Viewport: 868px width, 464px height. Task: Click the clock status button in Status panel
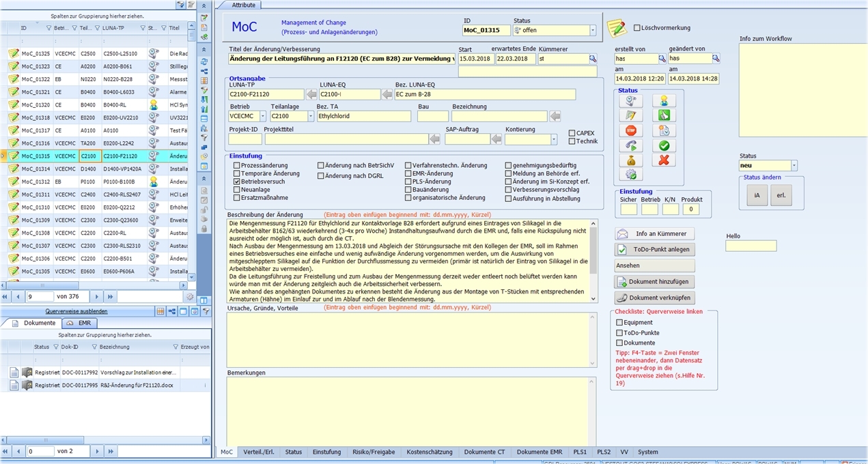pyautogui.click(x=630, y=101)
